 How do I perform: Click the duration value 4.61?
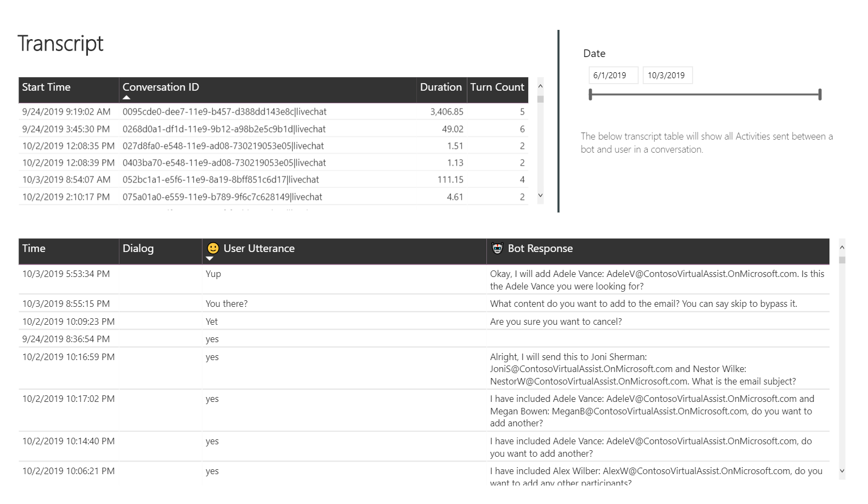pos(455,197)
